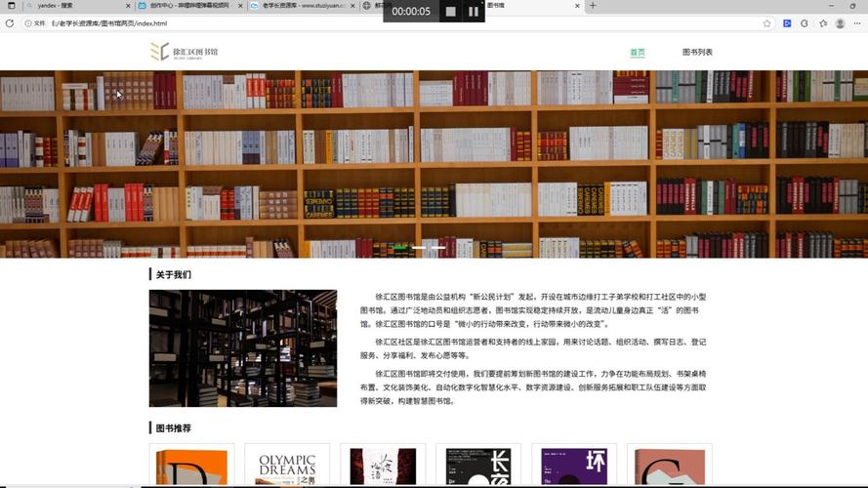This screenshot has width=868, height=488.
Task: Open the tab actions menu icon
Action: coord(11,6)
